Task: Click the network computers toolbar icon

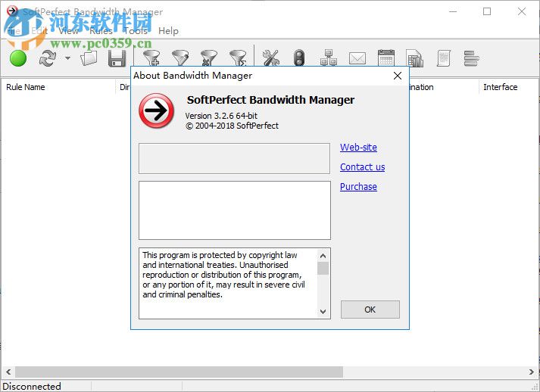Action: click(x=329, y=58)
